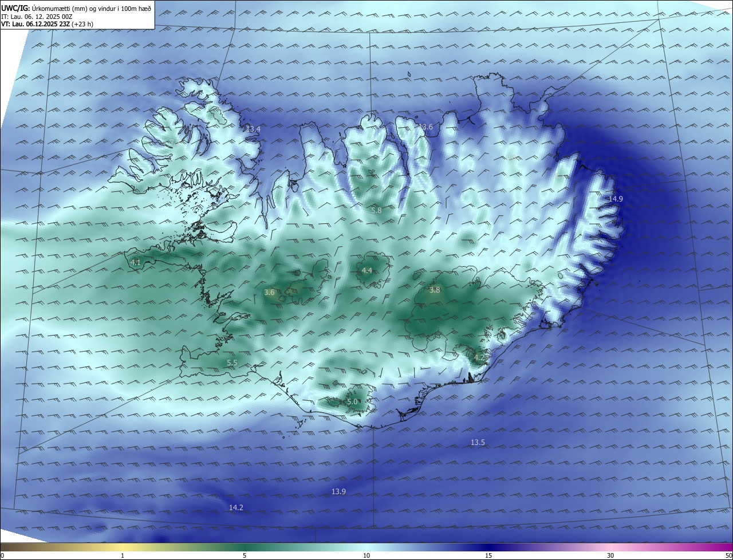Click the 4.2 value on the map
Viewport: 733px width, 560px height.
[x=479, y=357]
